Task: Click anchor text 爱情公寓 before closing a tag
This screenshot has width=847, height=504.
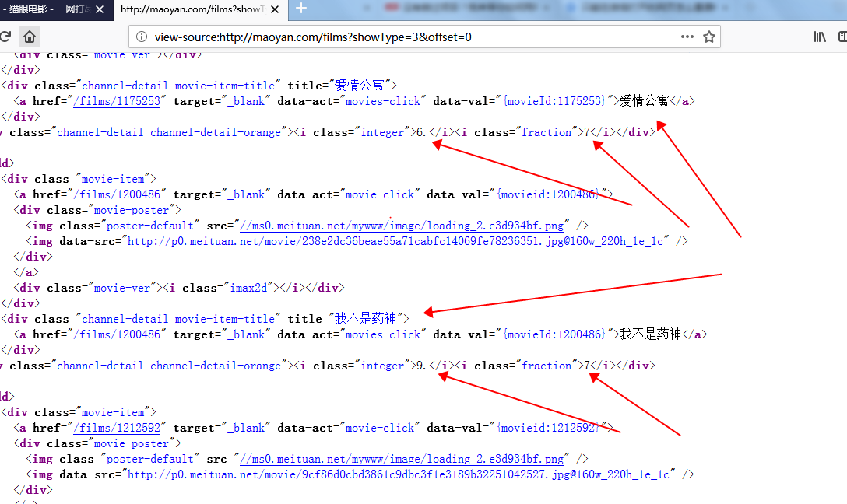Action: (x=644, y=101)
